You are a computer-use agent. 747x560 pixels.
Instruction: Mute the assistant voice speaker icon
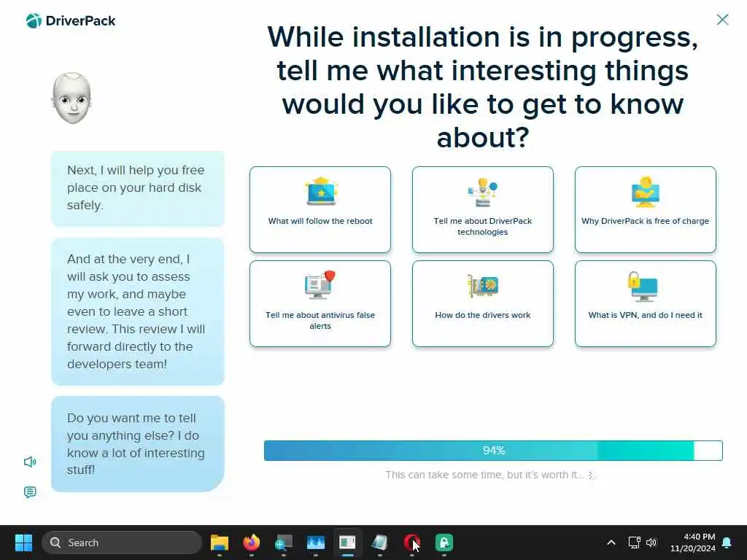coord(30,462)
